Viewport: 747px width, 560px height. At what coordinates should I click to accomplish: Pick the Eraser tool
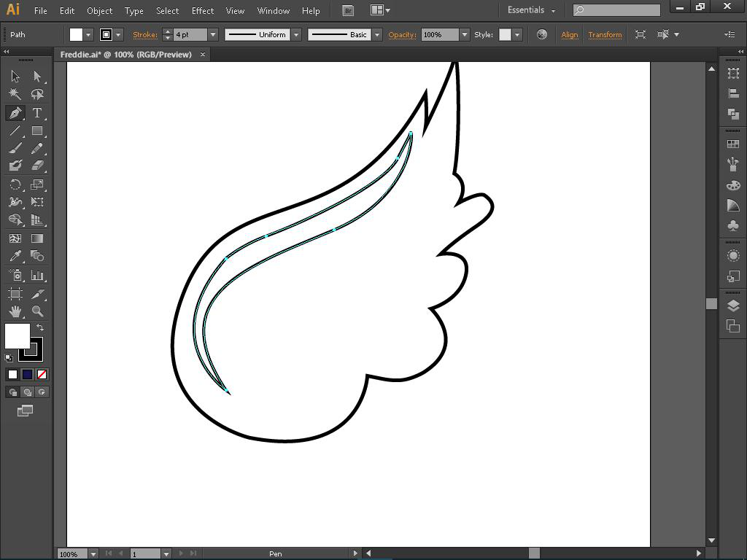(37, 166)
